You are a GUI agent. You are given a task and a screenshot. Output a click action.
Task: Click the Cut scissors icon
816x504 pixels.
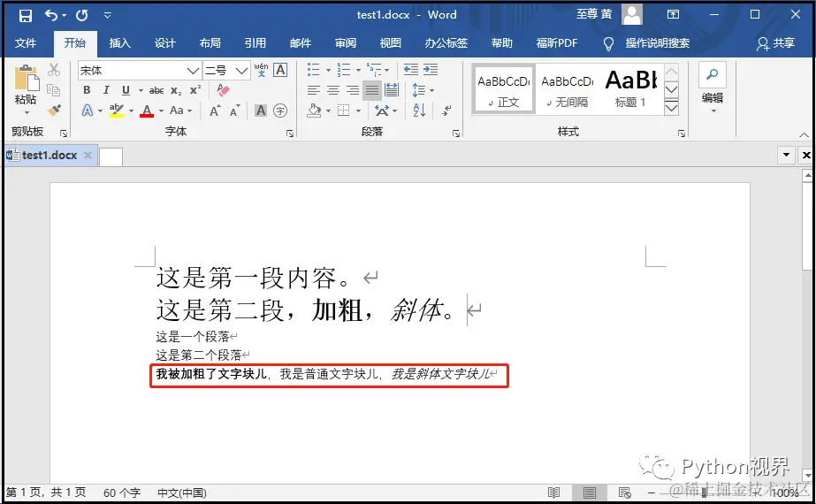pyautogui.click(x=54, y=70)
